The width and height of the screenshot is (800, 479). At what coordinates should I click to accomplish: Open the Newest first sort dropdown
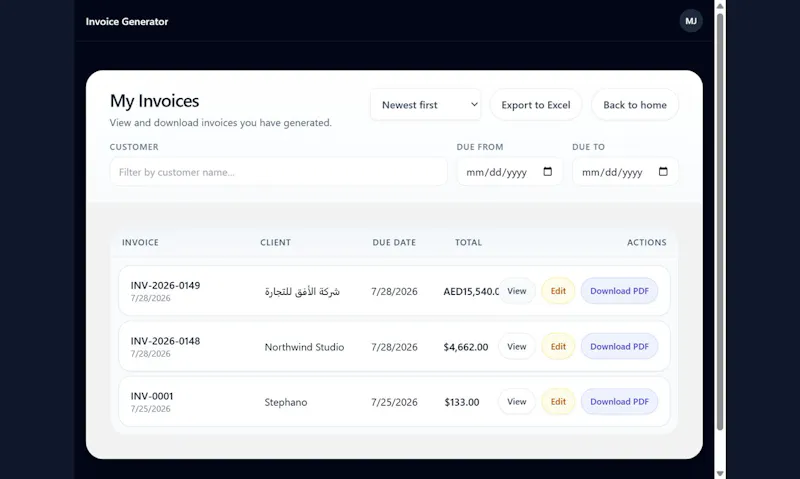pos(426,105)
